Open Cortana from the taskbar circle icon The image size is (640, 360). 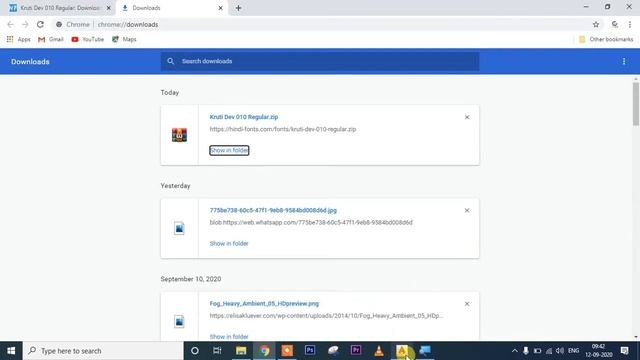pos(195,351)
